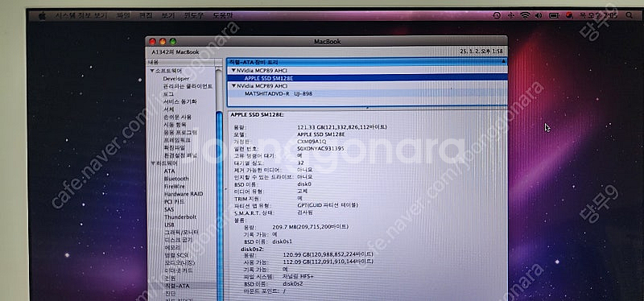Image resolution: width=644 pixels, height=301 pixels.
Task: Collapse the 하드웨어 section triangle
Action: 152,163
